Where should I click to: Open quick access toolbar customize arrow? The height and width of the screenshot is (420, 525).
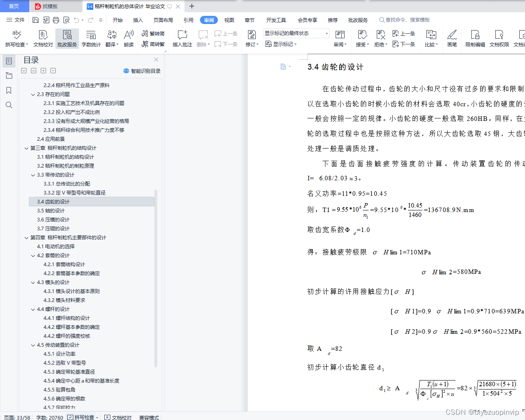101,20
